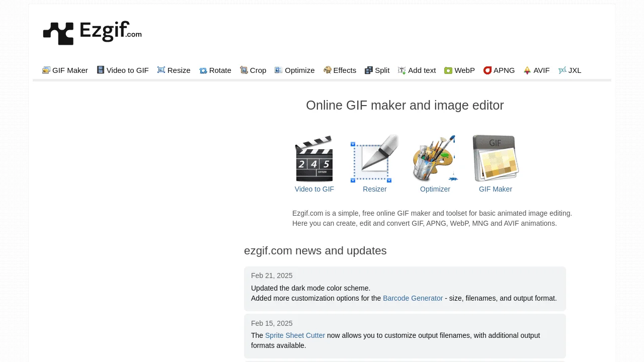Viewport: 644px width, 362px height.
Task: Open the Optimize menu item
Action: [x=299, y=70]
